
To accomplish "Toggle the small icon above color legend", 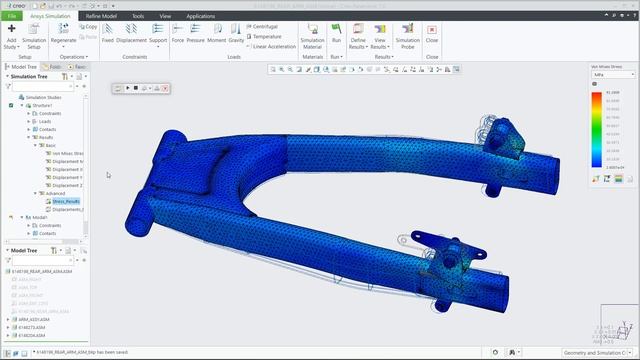I will 594,84.
